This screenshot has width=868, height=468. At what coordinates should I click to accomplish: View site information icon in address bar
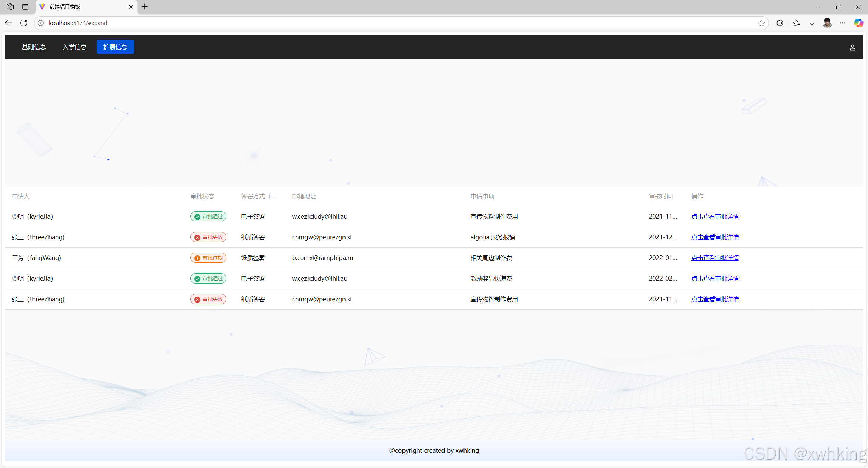41,23
